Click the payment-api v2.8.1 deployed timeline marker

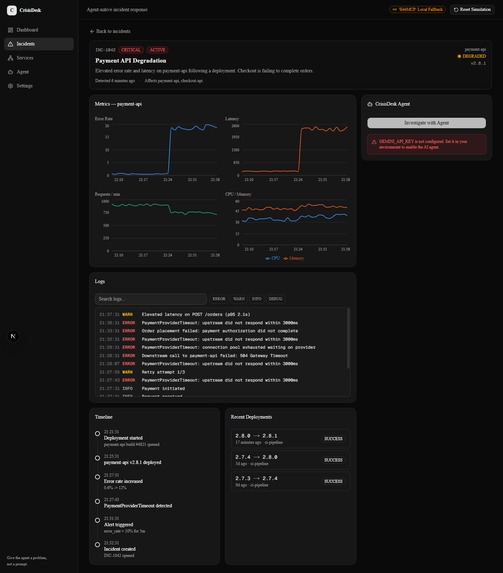pyautogui.click(x=97, y=458)
